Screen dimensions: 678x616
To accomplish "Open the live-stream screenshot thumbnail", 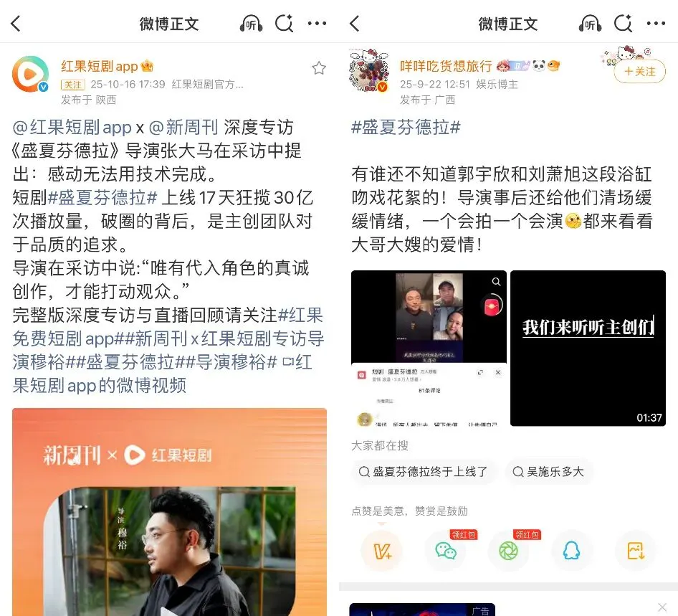I will click(x=429, y=349).
